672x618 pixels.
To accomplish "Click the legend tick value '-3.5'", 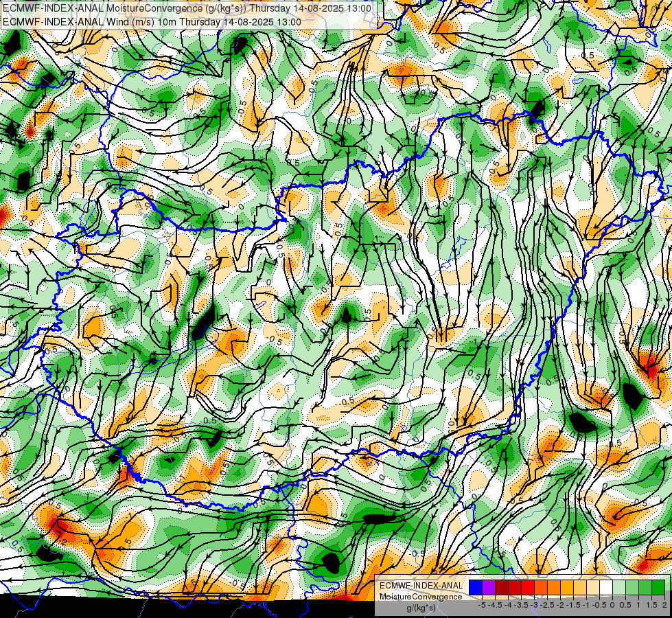I will coord(521,605).
